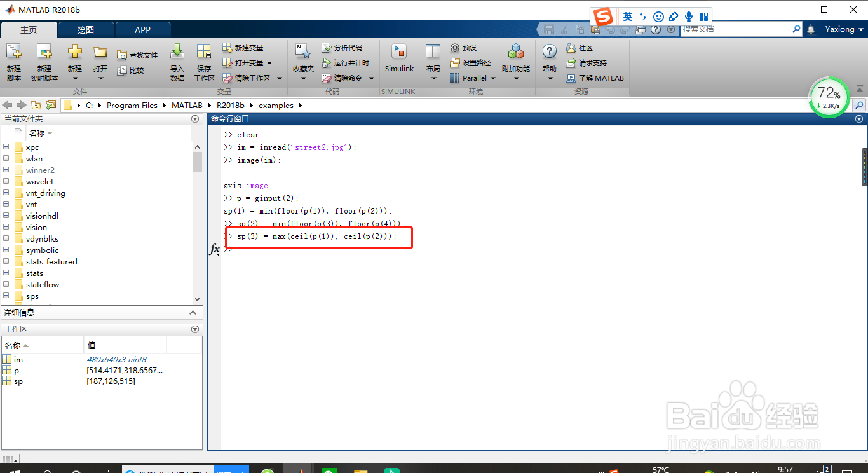Click 'R2018b' in the address path
The image size is (868, 473).
[x=230, y=106]
